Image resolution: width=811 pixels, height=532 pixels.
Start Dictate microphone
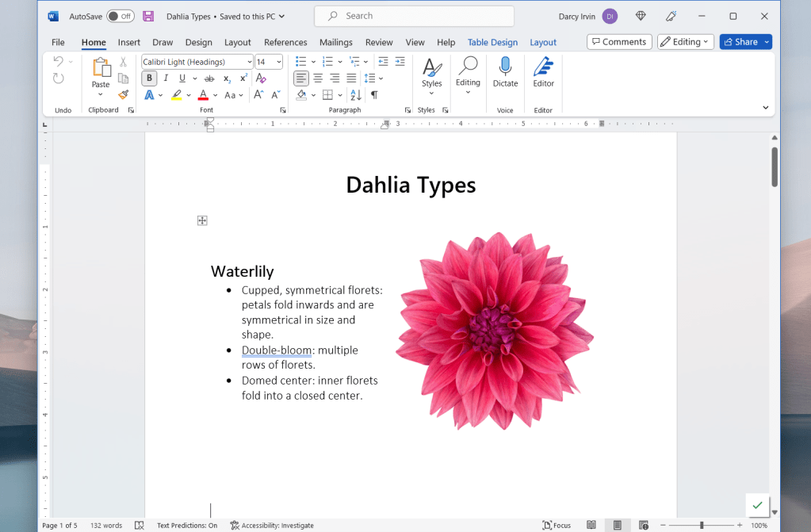point(505,71)
